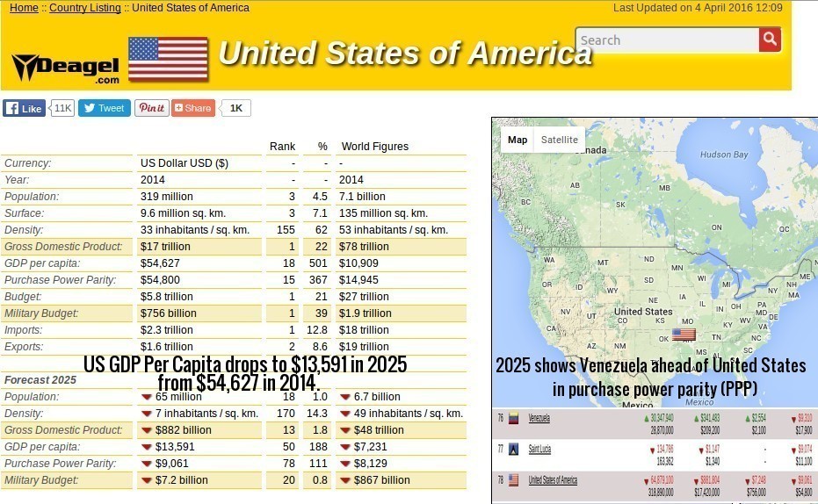
Task: Click the red search magnifier button
Action: click(770, 40)
